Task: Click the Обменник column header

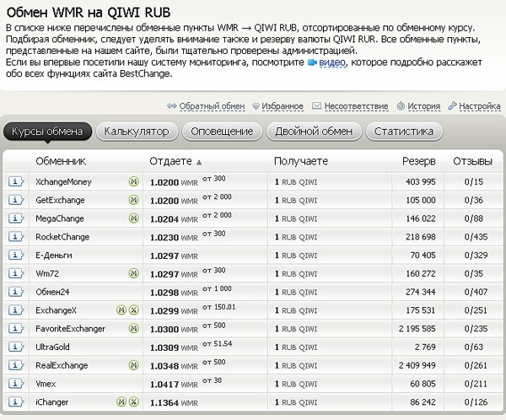Action: pyautogui.click(x=61, y=161)
